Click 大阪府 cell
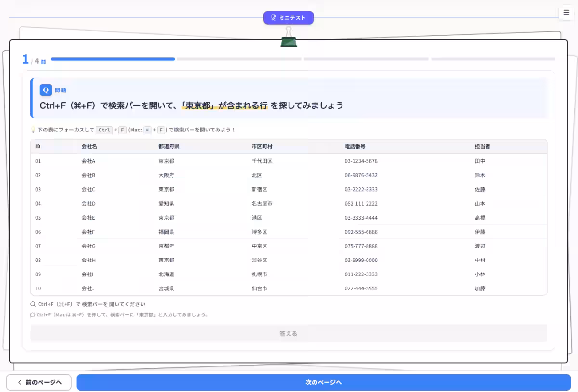 167,175
